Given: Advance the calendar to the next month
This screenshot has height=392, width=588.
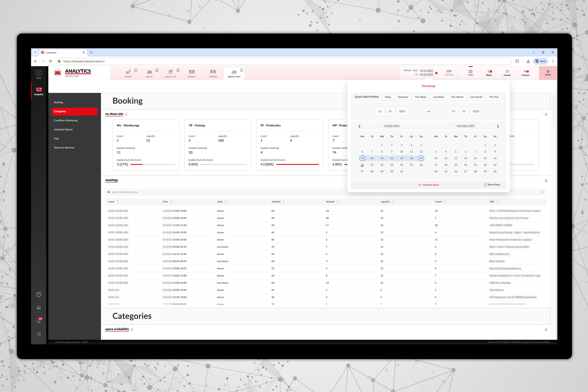Looking at the screenshot, I should pos(498,126).
